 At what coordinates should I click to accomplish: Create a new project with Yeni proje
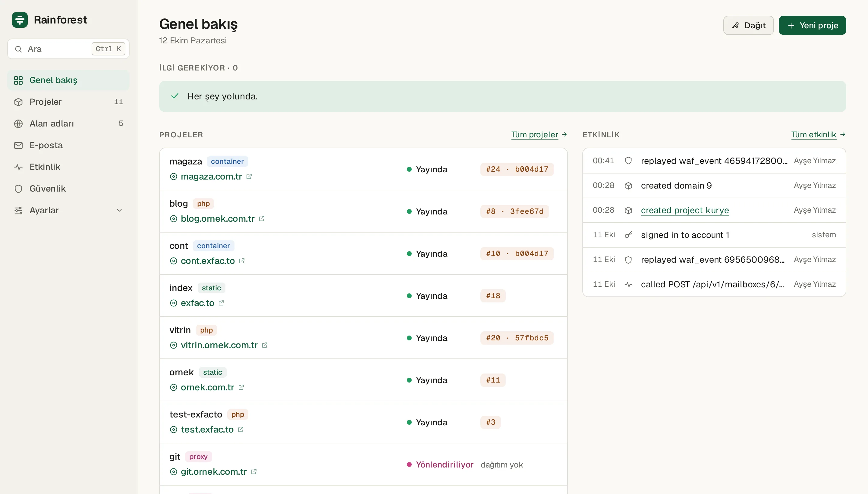[812, 25]
